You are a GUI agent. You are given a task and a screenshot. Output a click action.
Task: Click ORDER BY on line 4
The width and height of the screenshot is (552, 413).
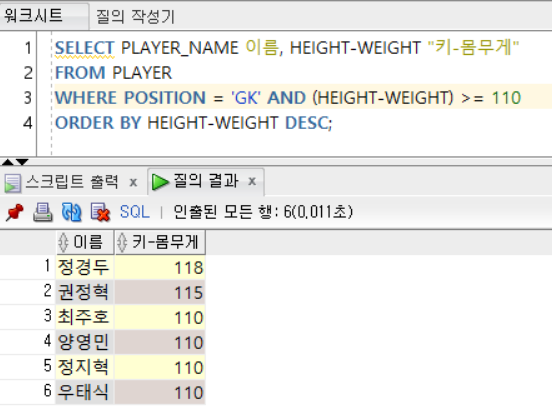[98, 123]
